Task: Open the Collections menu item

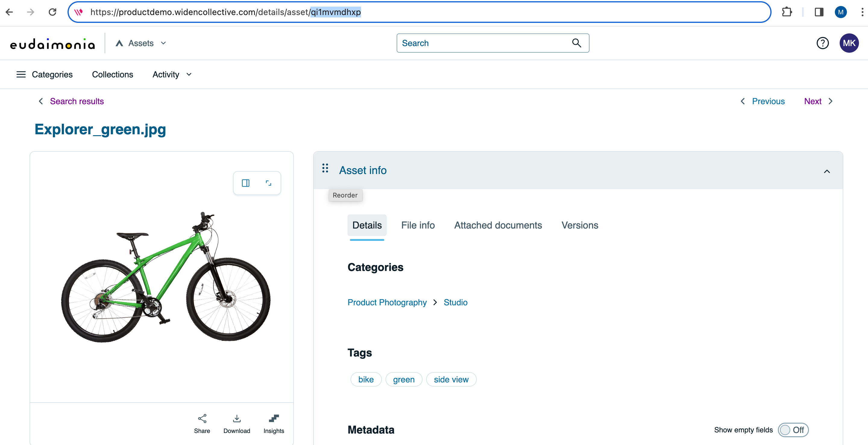Action: (x=112, y=74)
